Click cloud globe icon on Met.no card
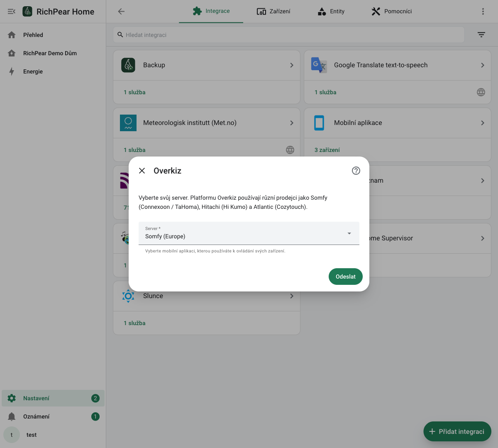498x448 pixels. tap(290, 150)
